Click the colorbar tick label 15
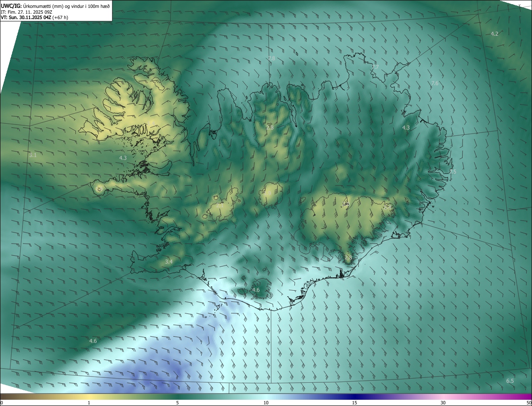Viewport: 532px width, 406px height. [x=355, y=403]
